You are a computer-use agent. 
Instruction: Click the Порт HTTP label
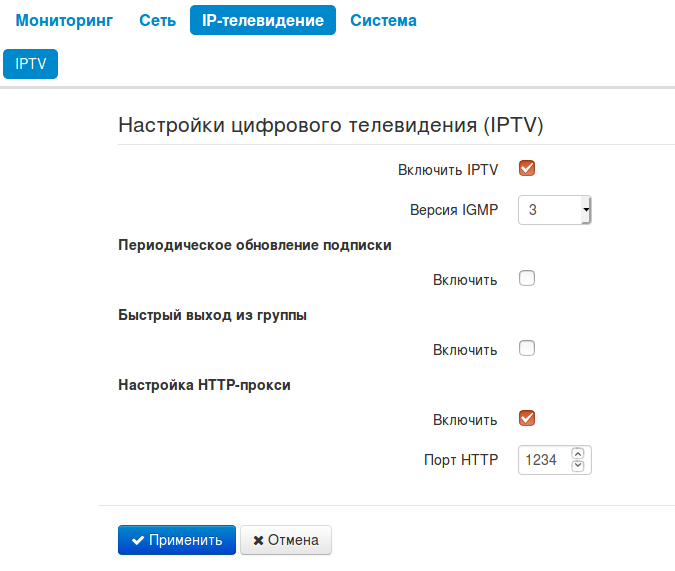(461, 461)
